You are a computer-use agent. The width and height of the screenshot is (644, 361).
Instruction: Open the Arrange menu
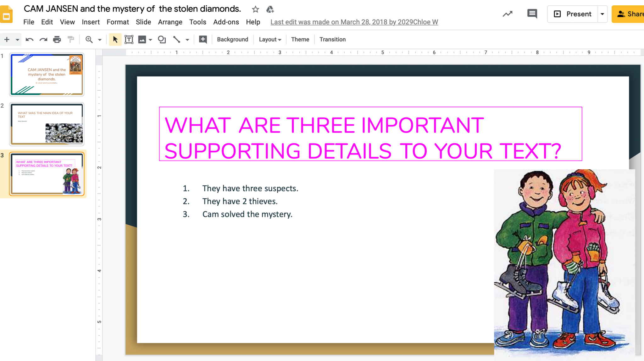[170, 22]
